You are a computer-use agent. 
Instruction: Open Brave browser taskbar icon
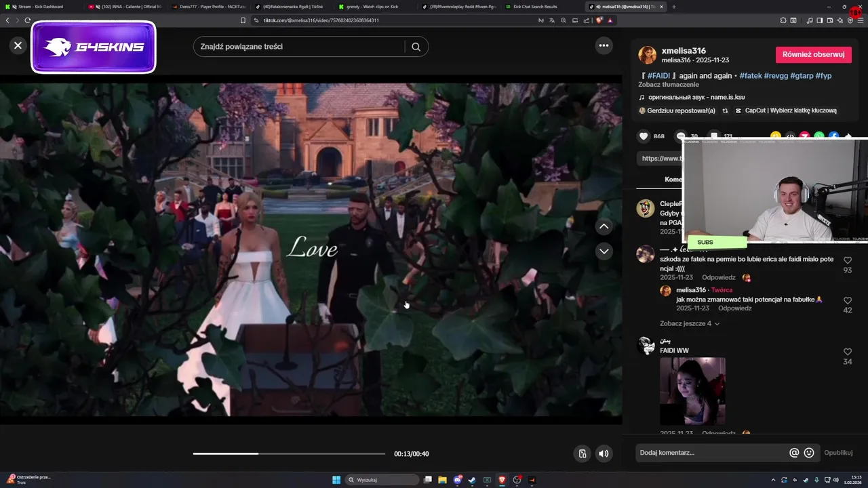point(502,480)
